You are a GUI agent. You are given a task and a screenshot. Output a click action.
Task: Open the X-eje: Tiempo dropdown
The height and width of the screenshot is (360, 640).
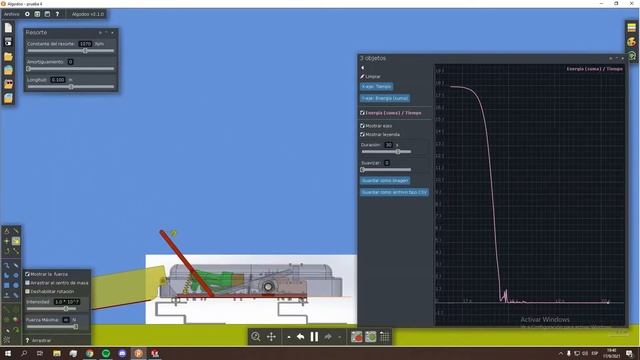(x=376, y=87)
